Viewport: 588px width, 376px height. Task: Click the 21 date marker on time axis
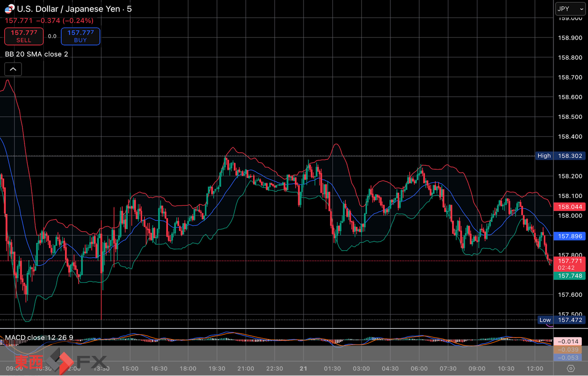pyautogui.click(x=303, y=368)
